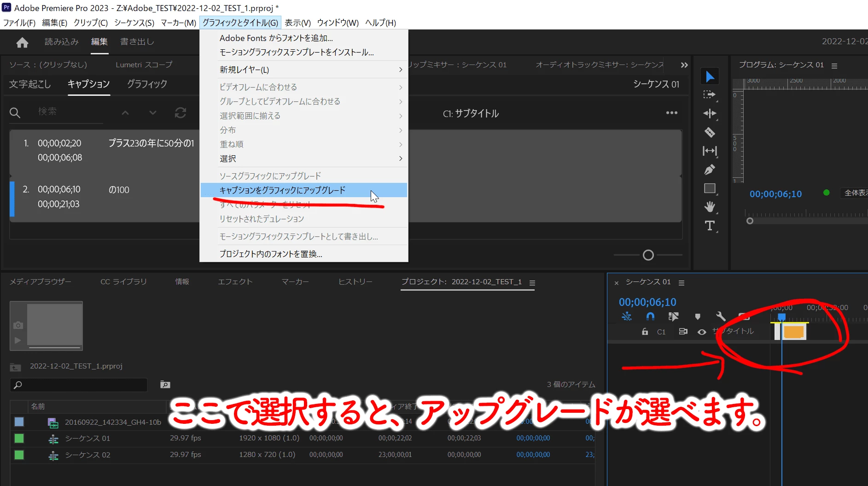This screenshot has height=486, width=868.
Task: Toggle C1 subtitle track visibility eye
Action: [702, 332]
